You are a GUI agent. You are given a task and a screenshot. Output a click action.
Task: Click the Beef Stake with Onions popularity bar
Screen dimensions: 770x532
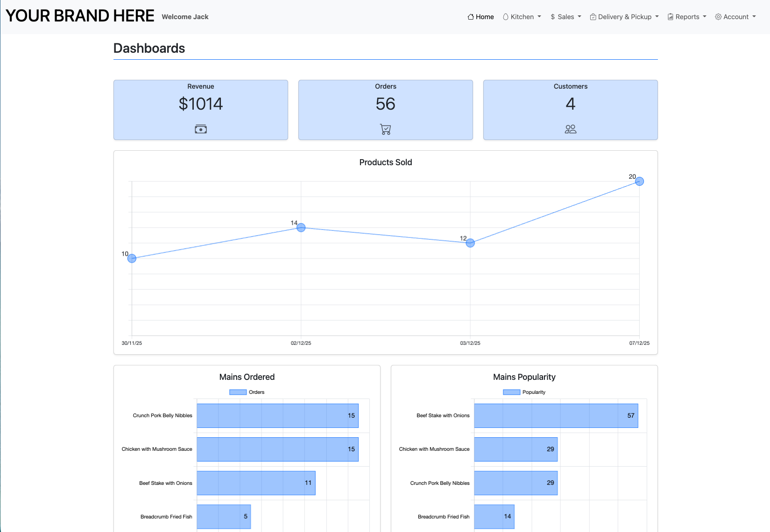(556, 415)
